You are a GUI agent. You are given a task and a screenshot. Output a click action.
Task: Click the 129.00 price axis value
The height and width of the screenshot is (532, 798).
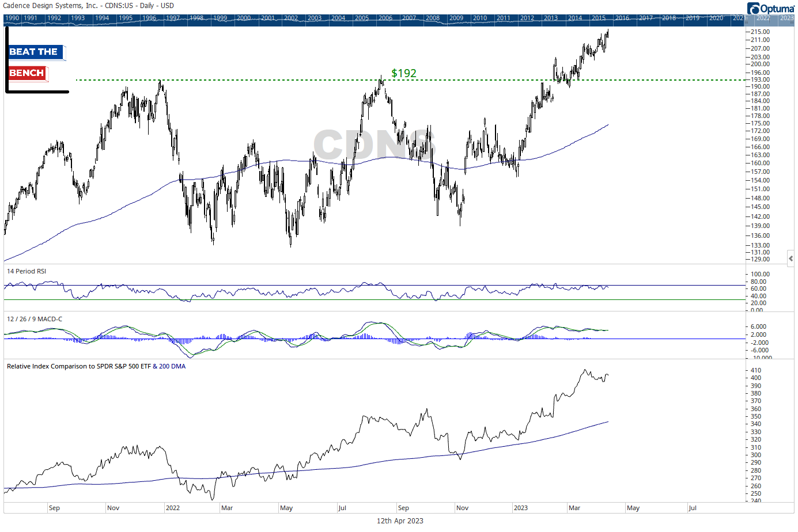(760, 259)
